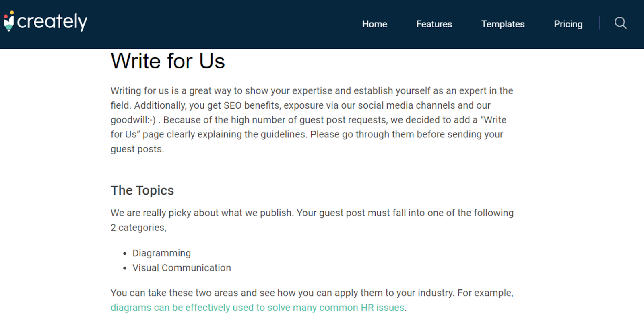Open the search magnifier icon

[x=620, y=23]
